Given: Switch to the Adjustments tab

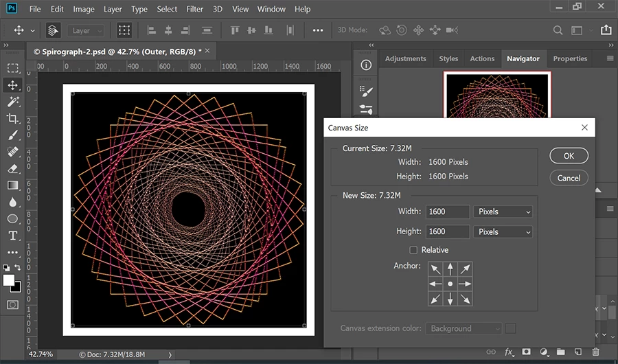Looking at the screenshot, I should click(x=405, y=58).
